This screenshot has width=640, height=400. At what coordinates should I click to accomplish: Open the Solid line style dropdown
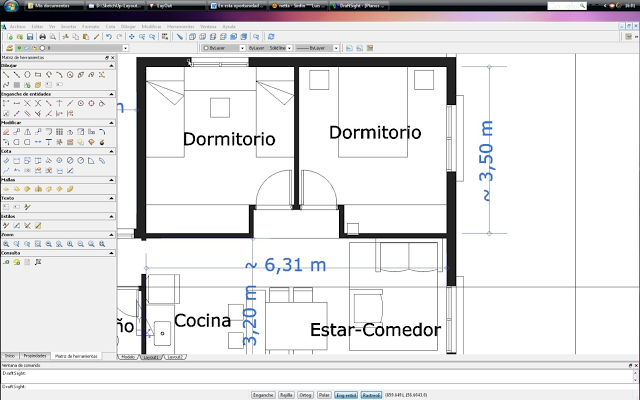point(279,47)
